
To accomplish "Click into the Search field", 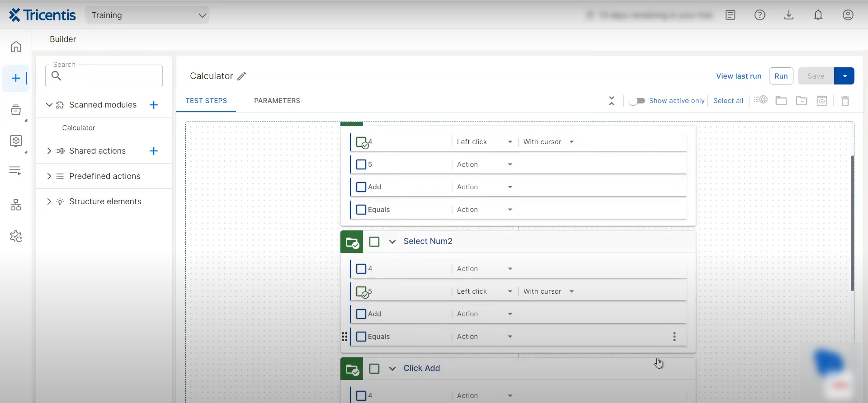I will [104, 76].
